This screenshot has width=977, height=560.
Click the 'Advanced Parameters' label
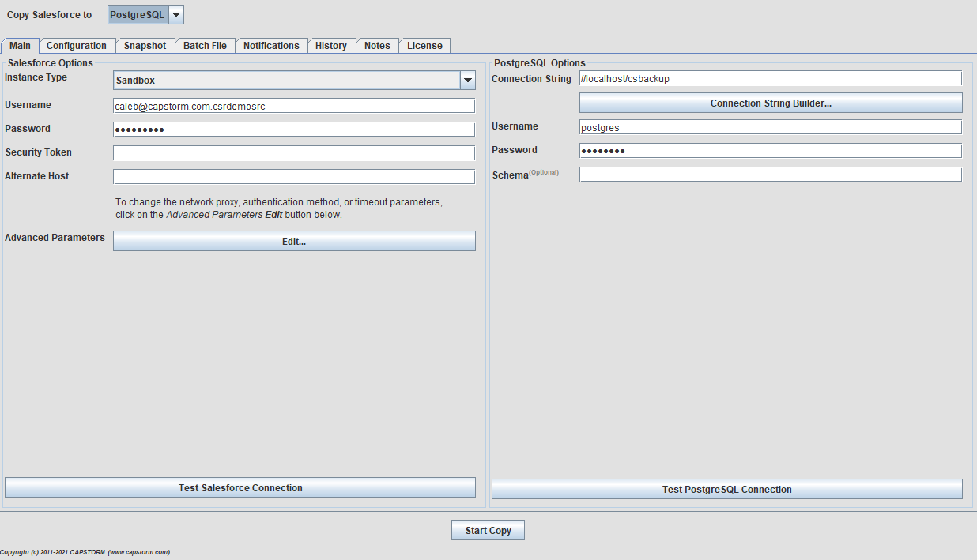pos(55,238)
